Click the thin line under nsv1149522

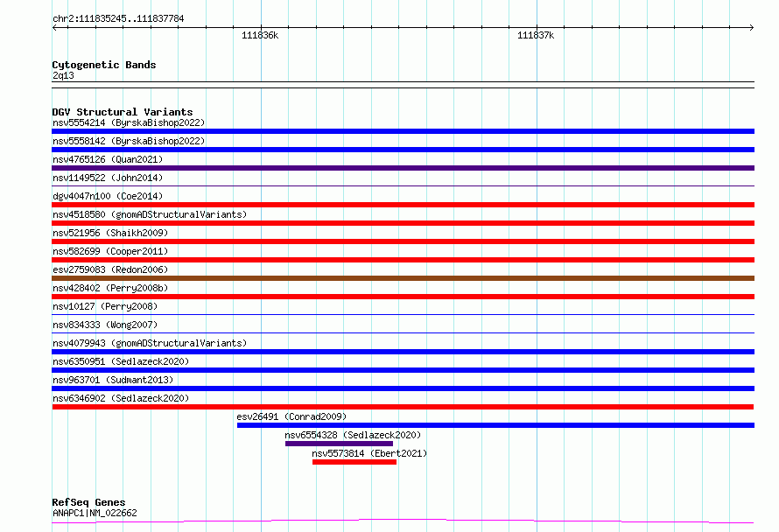click(x=403, y=185)
